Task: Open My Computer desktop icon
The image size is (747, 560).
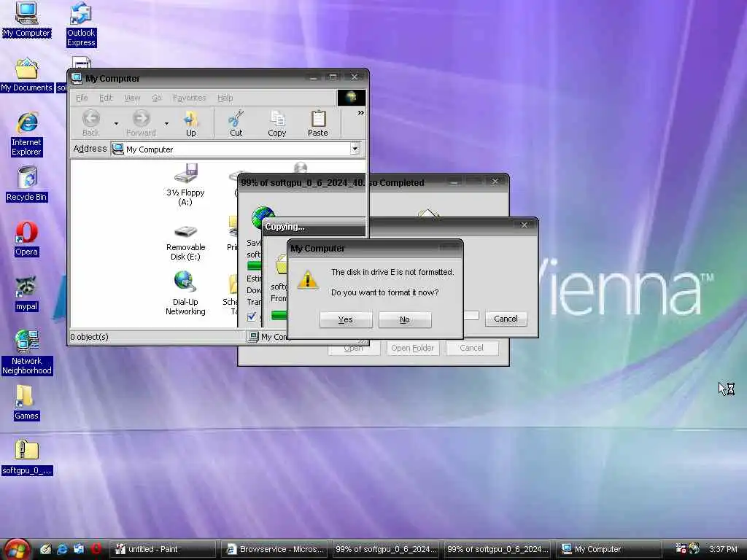Action: click(26, 19)
